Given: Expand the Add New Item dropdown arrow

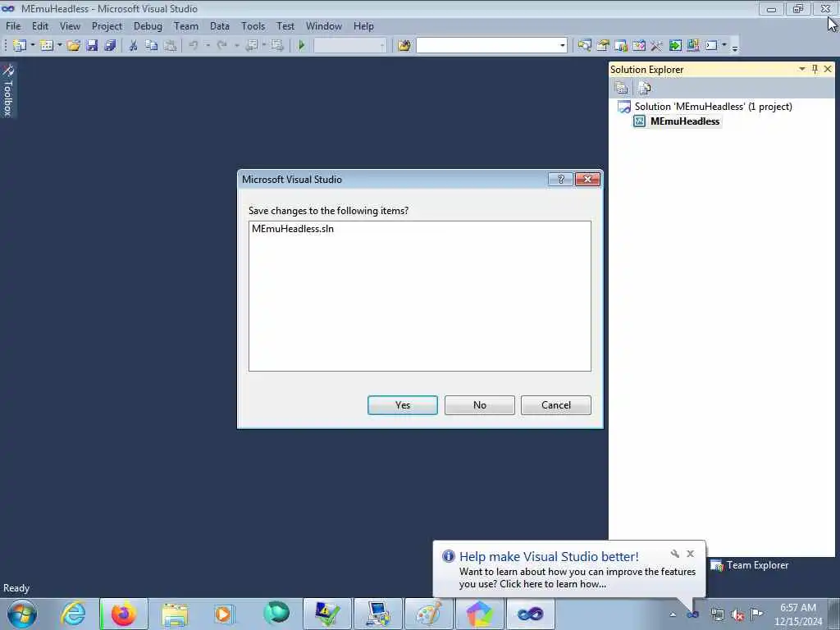Looking at the screenshot, I should click(x=59, y=46).
